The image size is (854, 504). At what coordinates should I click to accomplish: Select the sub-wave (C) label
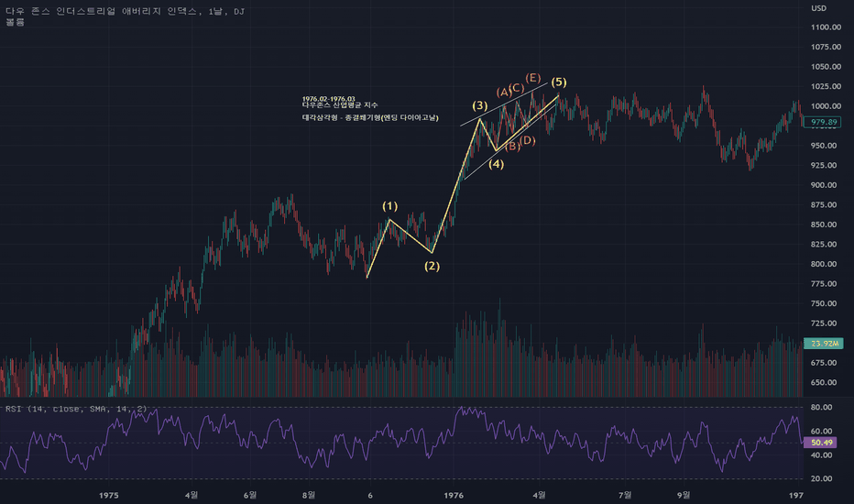pyautogui.click(x=517, y=88)
